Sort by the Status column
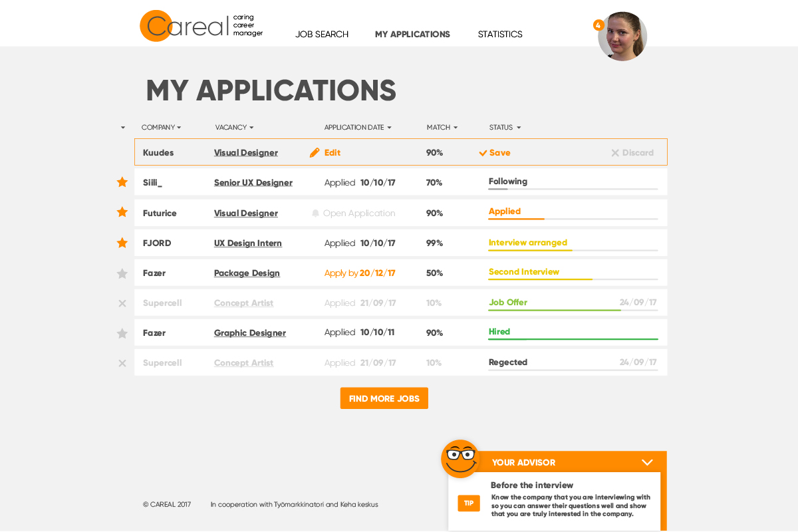The image size is (798, 532). tap(505, 128)
